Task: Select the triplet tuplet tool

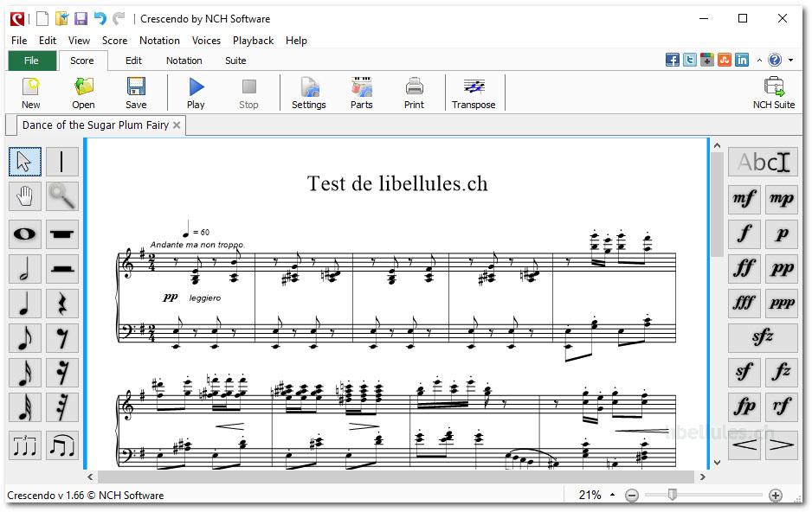Action: click(24, 445)
